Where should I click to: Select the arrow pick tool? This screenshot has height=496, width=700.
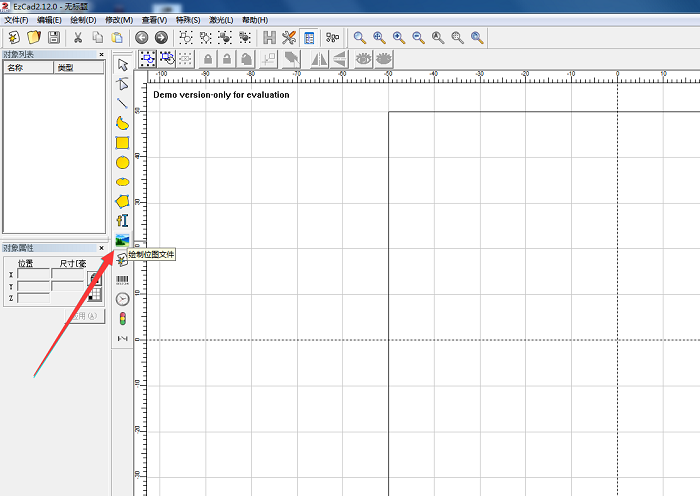(122, 65)
